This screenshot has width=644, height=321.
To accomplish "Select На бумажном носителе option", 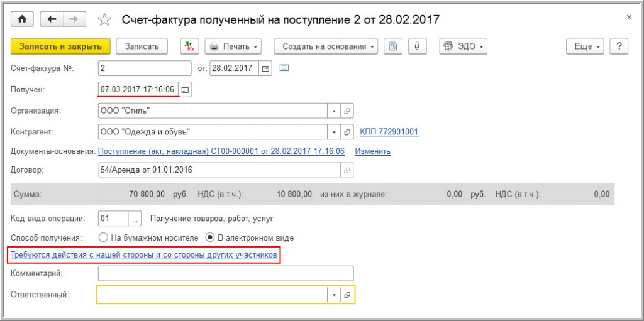I will coord(104,238).
